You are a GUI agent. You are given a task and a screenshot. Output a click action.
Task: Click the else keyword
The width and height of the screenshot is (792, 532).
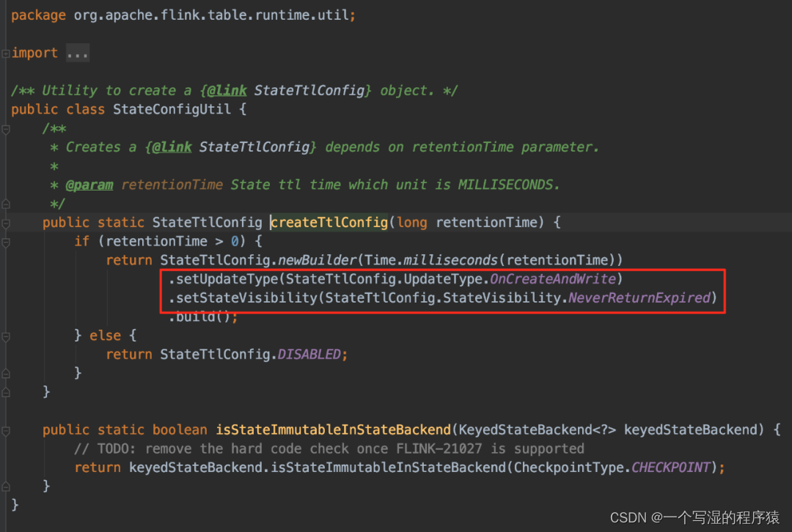point(105,336)
